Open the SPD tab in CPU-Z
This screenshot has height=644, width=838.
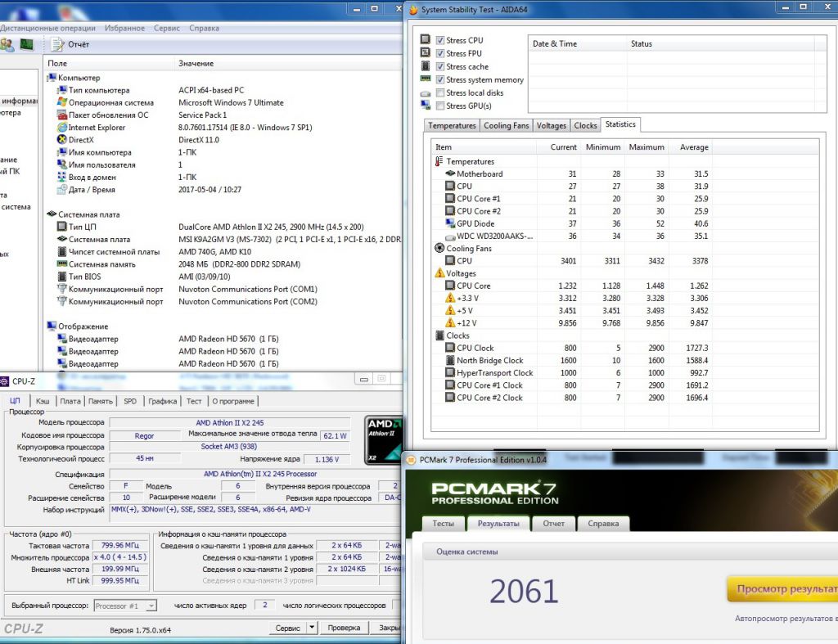pyautogui.click(x=130, y=401)
